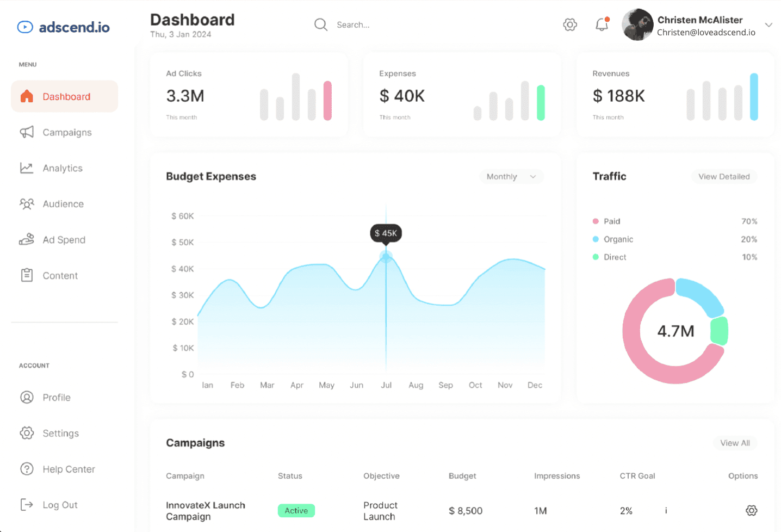
Task: Click the Analytics chart icon
Action: coord(27,168)
